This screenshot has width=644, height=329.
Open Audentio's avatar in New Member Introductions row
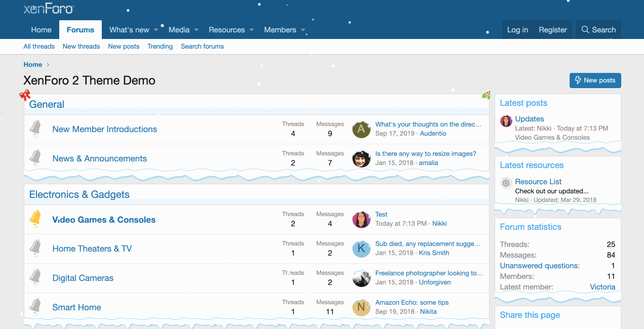pyautogui.click(x=361, y=129)
